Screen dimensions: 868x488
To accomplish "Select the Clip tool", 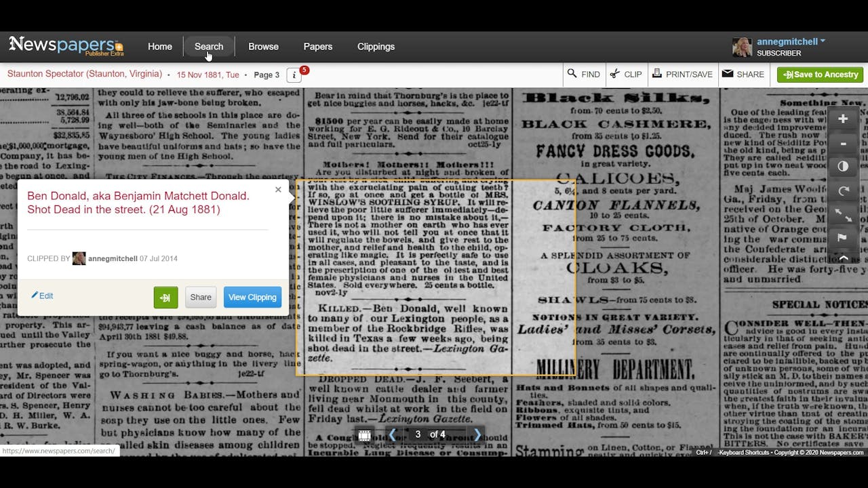I will tap(625, 74).
